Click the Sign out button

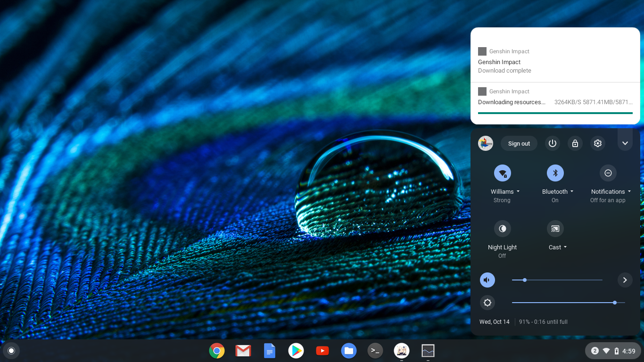click(x=519, y=143)
